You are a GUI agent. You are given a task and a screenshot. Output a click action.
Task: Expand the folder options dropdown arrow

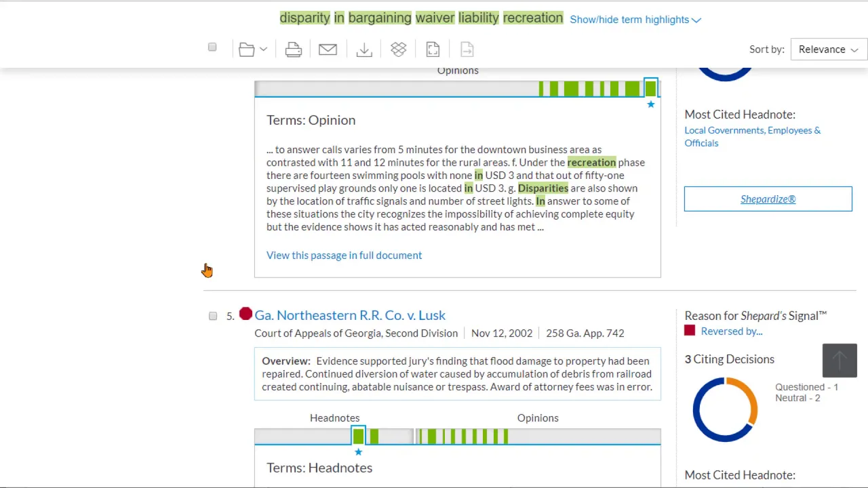pos(264,49)
